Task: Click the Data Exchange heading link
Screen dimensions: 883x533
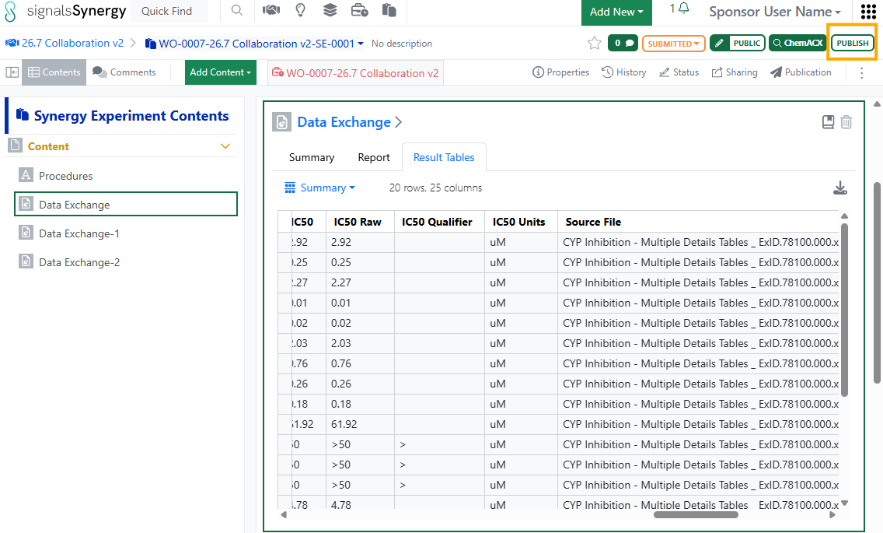Action: (344, 122)
